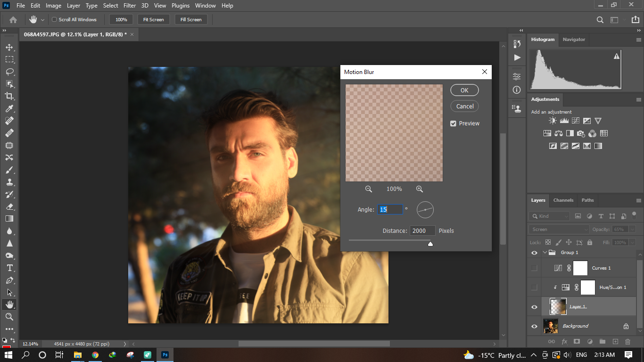Screen dimensions: 644x362
Task: Add a Levels adjustment
Action: coord(564,121)
